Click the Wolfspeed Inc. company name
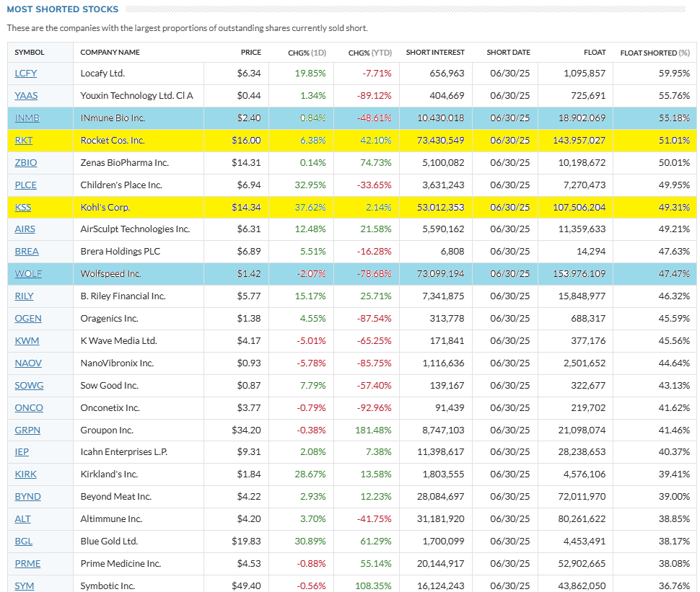Viewport: 700px width, 592px height. [110, 273]
